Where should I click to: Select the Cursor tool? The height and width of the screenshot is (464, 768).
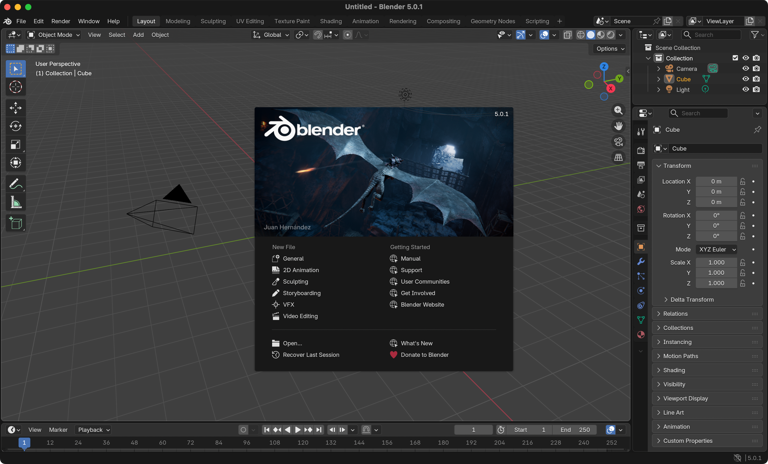[x=16, y=87]
